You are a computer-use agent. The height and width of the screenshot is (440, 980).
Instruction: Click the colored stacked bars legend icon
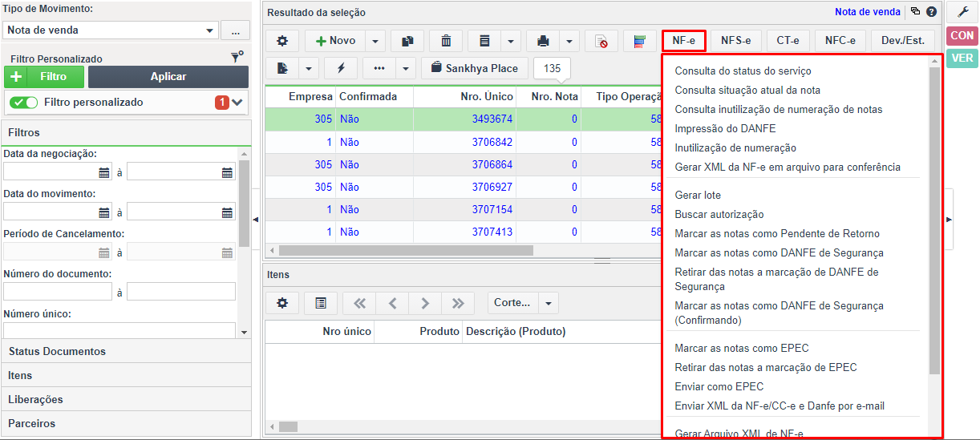tap(639, 41)
